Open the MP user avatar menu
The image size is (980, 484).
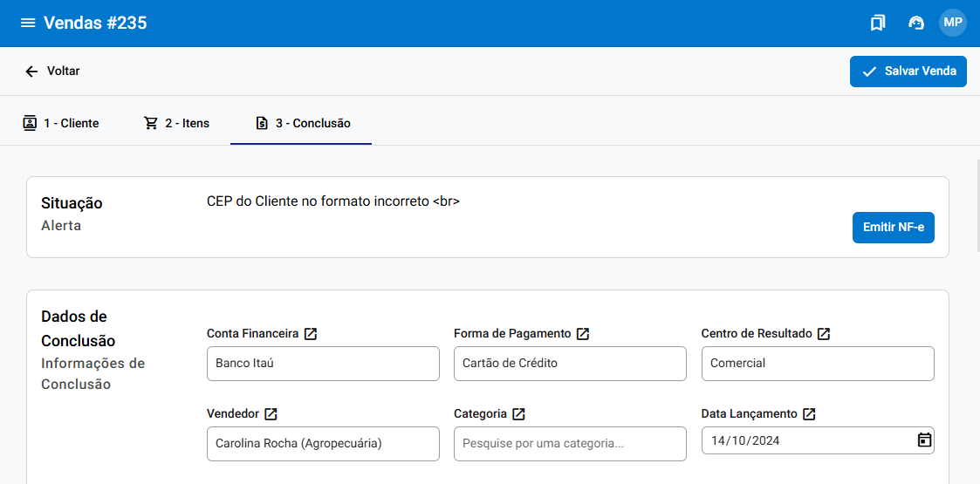pyautogui.click(x=952, y=23)
